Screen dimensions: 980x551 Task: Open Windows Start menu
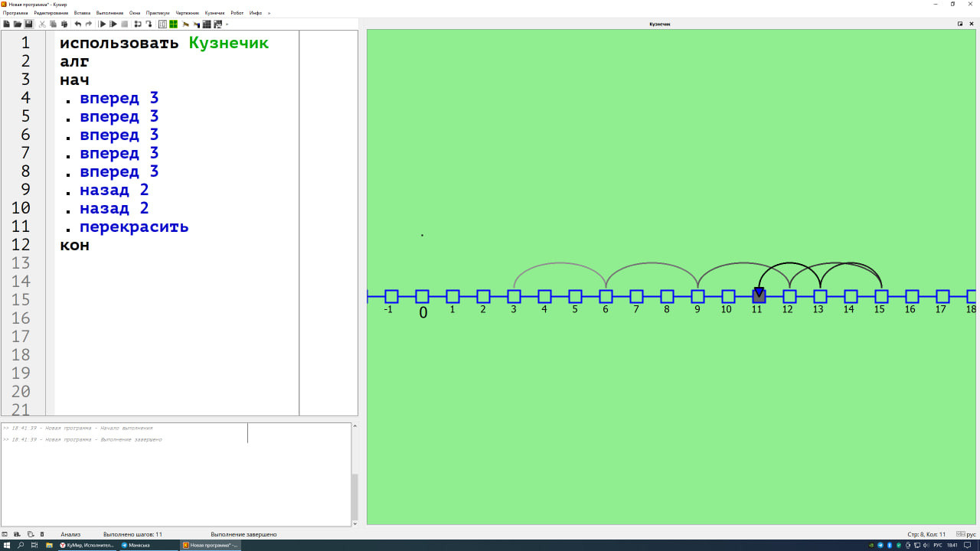click(7, 545)
